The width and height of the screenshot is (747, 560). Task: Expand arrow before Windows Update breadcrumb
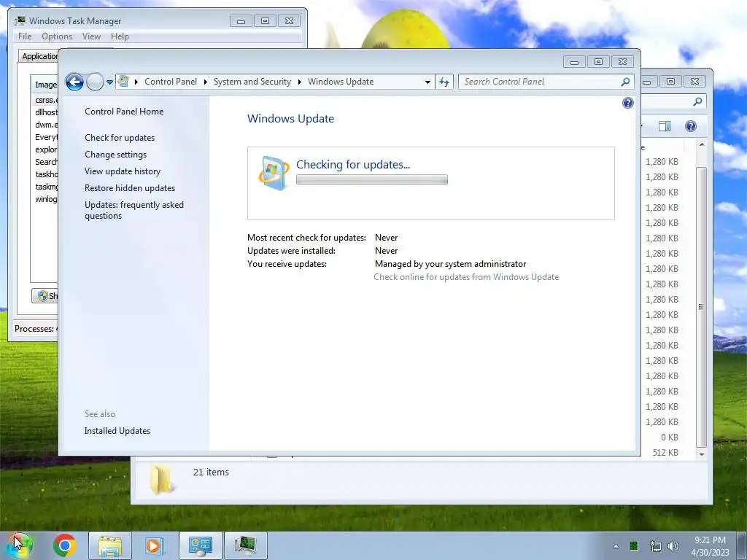(300, 82)
